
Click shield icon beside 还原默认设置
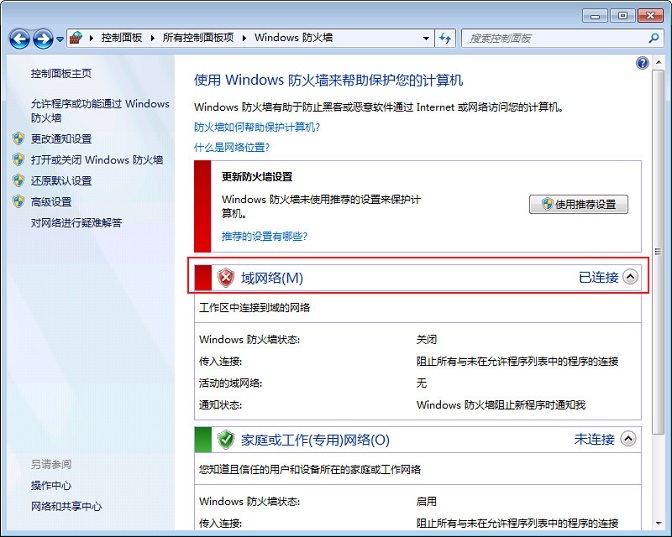click(18, 180)
